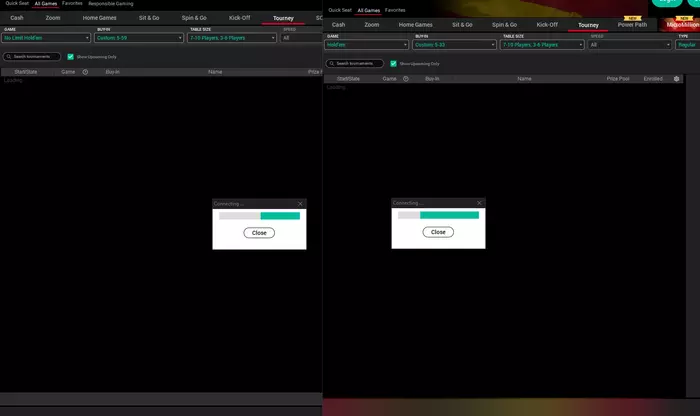Screen dimensions: 700x416
Task: Open Favorites in left window
Action: [x=72, y=3]
